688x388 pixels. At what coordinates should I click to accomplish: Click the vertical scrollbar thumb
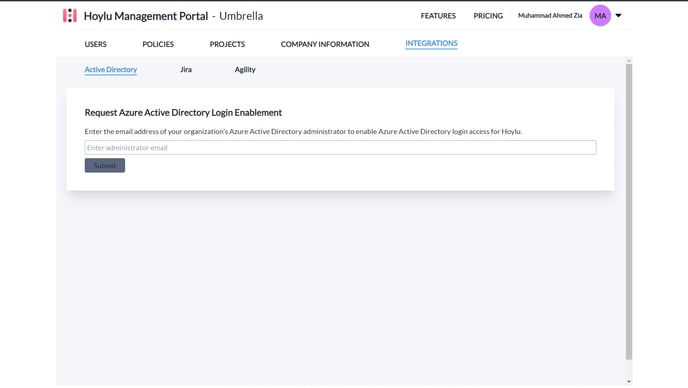[629, 212]
